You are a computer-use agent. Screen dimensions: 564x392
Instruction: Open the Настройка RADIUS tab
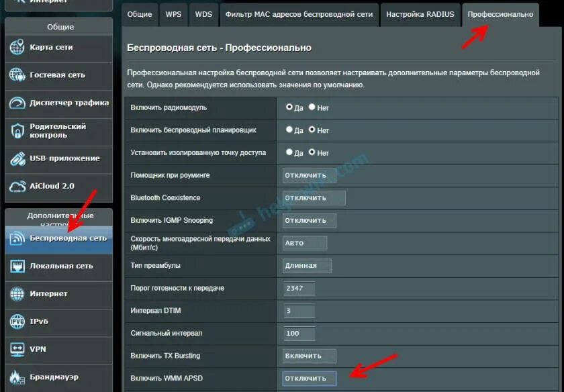[x=420, y=15]
